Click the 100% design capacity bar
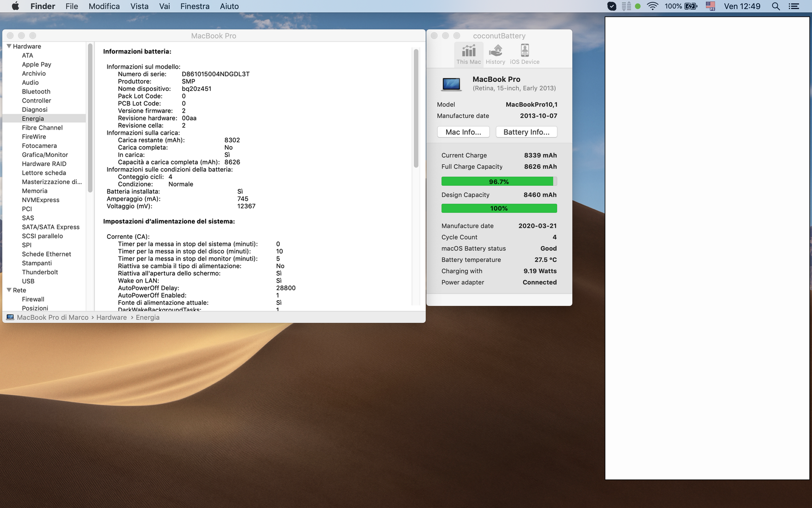This screenshot has width=812, height=508. 499,208
